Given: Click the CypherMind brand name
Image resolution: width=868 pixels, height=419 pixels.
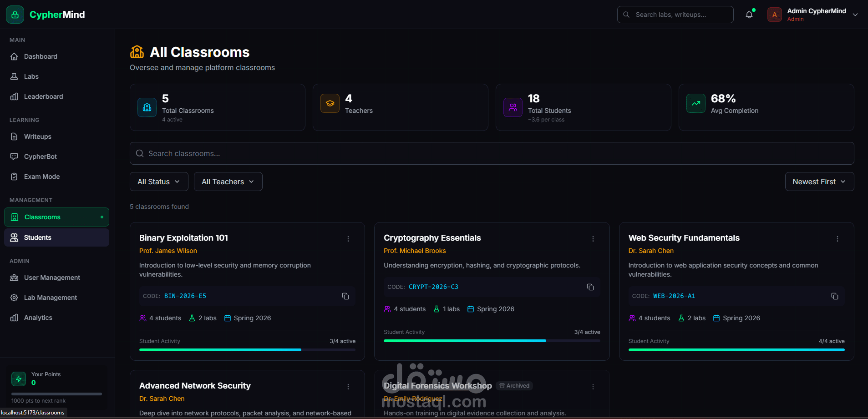Looking at the screenshot, I should click(x=57, y=15).
